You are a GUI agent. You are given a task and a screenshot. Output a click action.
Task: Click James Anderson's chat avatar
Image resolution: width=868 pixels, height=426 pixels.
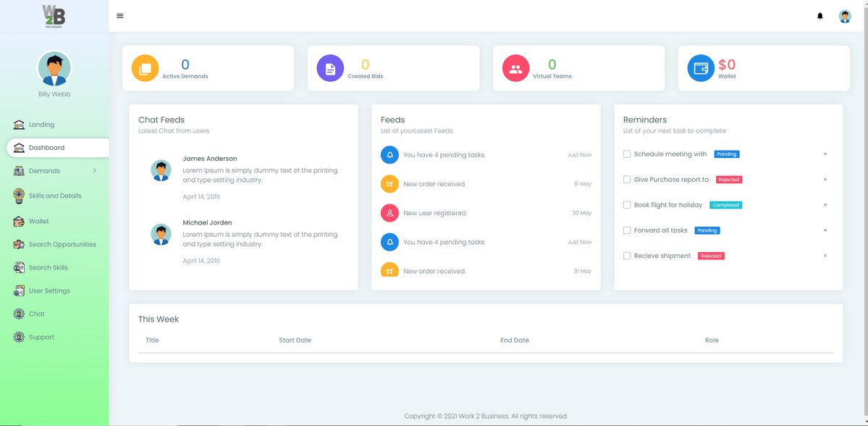tap(161, 170)
